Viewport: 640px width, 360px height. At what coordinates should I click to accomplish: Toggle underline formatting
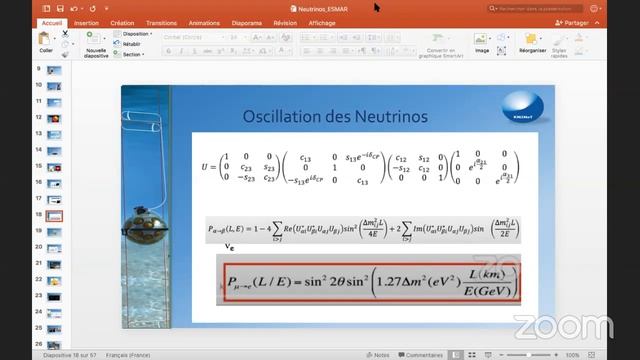(x=194, y=51)
